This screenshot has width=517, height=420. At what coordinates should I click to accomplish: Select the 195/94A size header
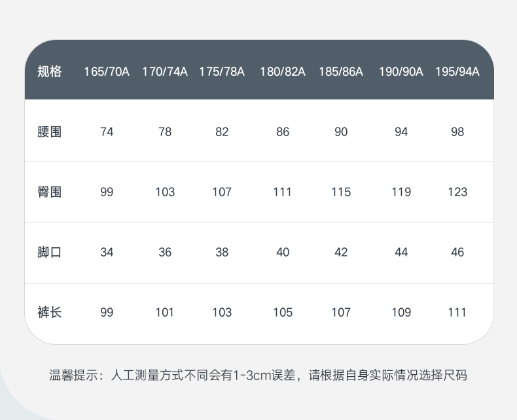(457, 71)
